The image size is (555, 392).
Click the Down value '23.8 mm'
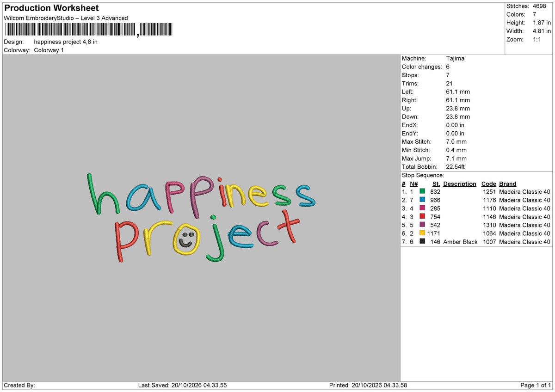[458, 116]
